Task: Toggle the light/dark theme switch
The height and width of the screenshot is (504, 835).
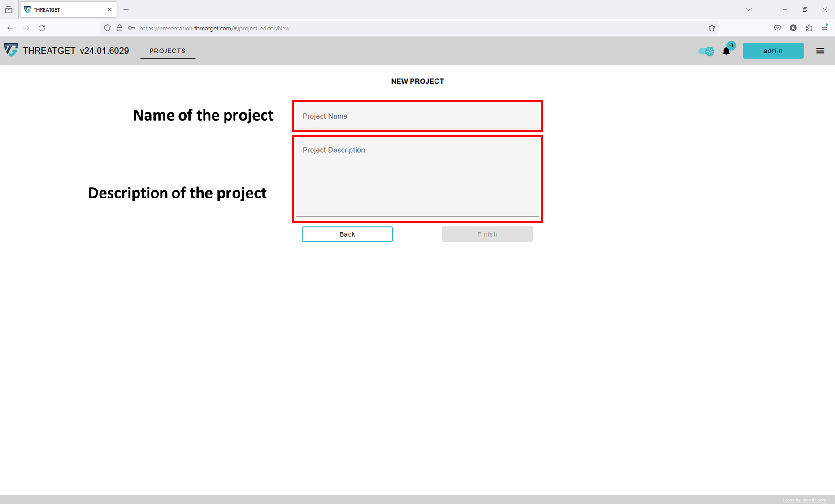Action: 707,51
